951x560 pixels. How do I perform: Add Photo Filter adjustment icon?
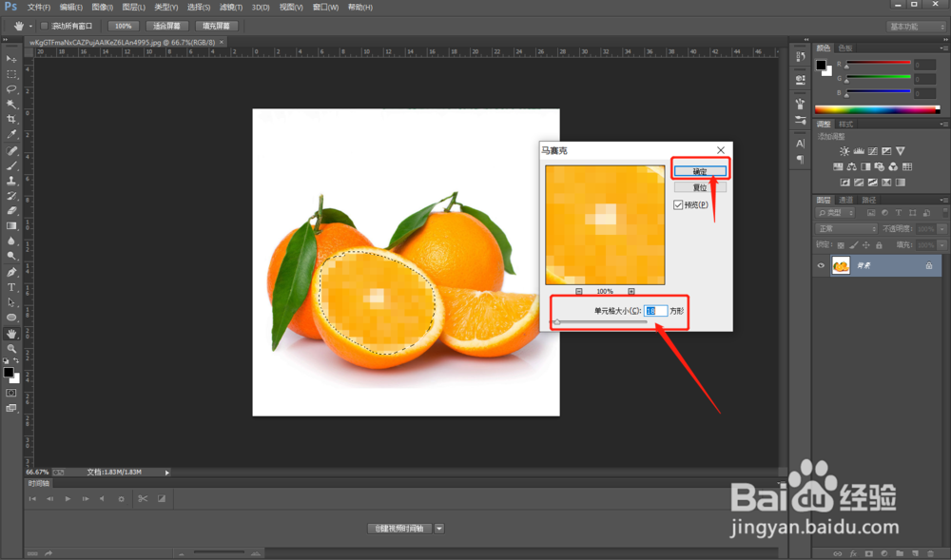click(x=880, y=166)
